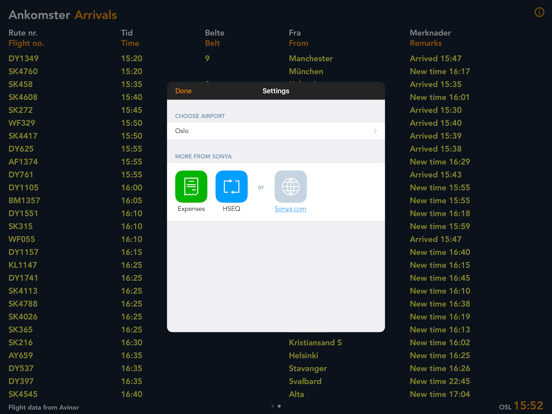The image size is (552, 414).
Task: Click remark 'New time 16:40'
Action: 440,252
